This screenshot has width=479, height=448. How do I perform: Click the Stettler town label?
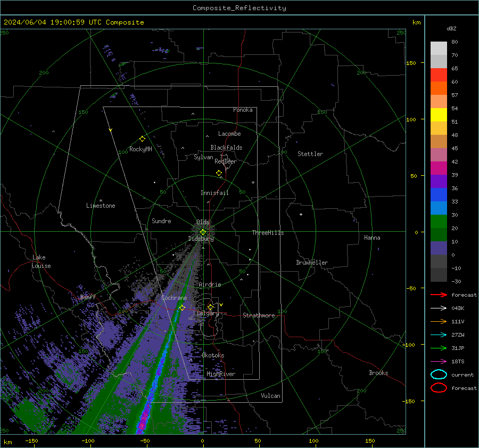pyautogui.click(x=310, y=154)
